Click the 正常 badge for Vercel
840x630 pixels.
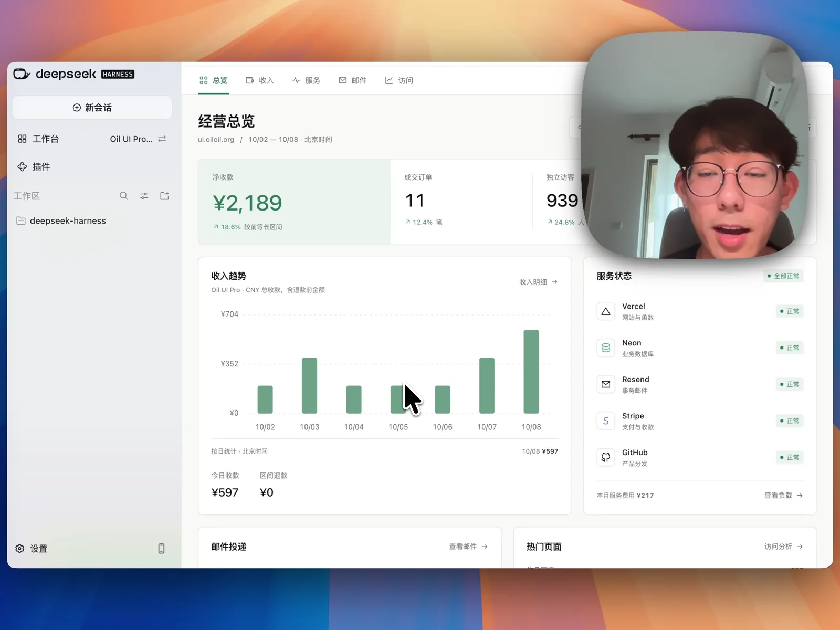coord(790,311)
